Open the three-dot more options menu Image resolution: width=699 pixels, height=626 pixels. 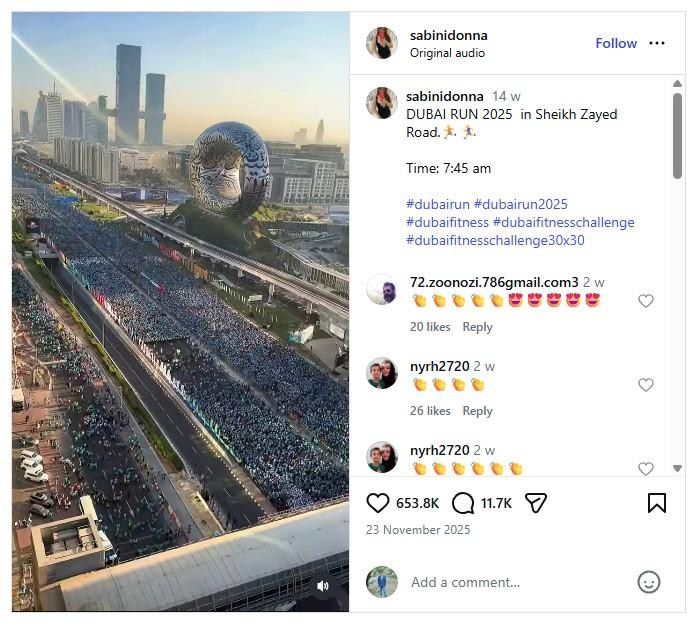(657, 43)
